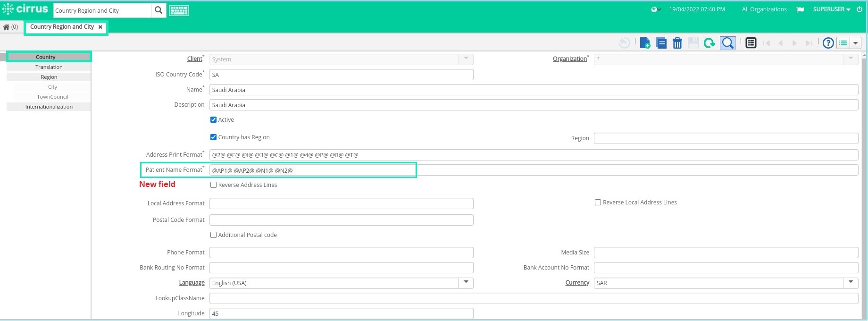Click the green list icon in toolbar
Viewport: 868px width, 321px height.
[843, 43]
